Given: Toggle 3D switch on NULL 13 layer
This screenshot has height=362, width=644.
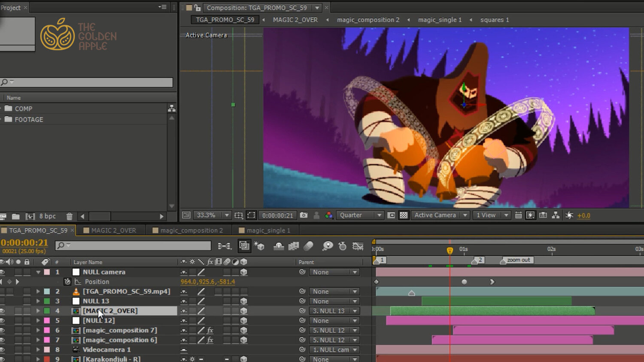Looking at the screenshot, I should tap(244, 301).
